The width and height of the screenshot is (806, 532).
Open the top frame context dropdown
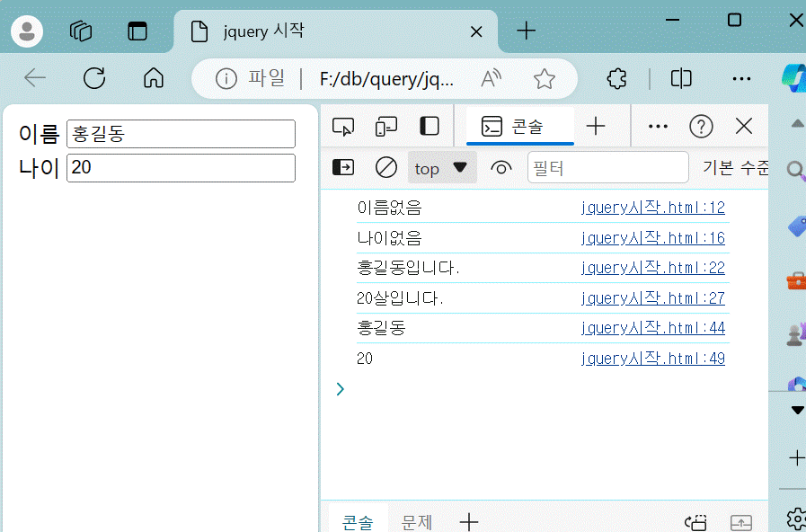[x=442, y=167]
